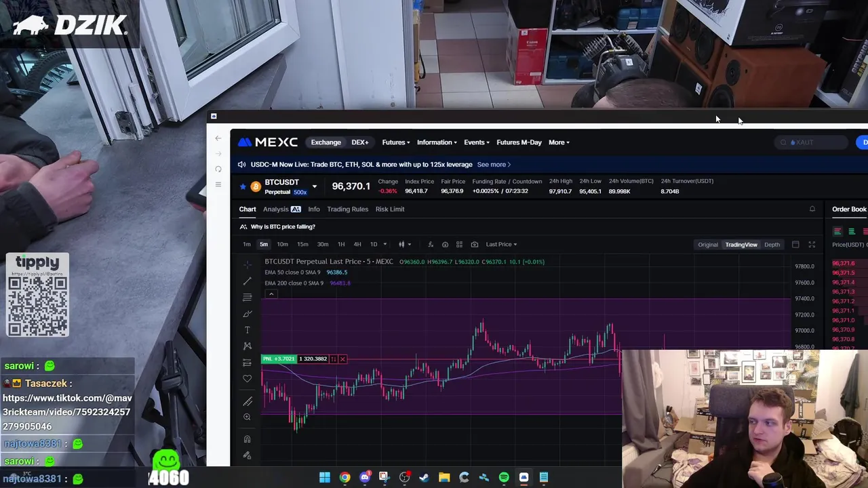This screenshot has height=488, width=868.
Task: Close the position via PNL line X
Action: pyautogui.click(x=342, y=359)
